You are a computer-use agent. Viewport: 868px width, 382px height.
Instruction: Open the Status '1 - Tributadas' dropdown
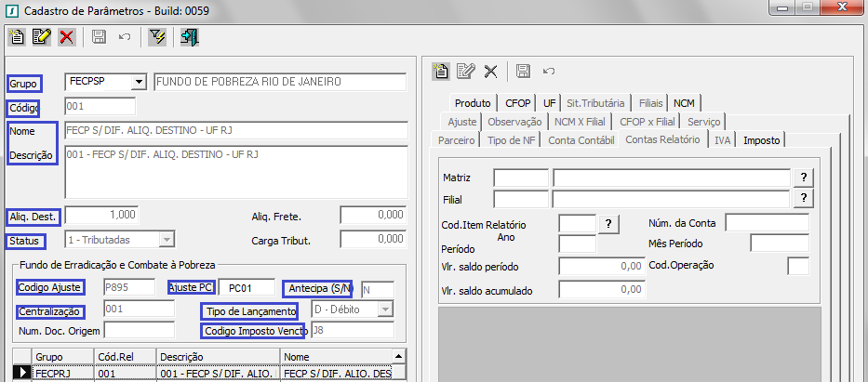coord(167,240)
